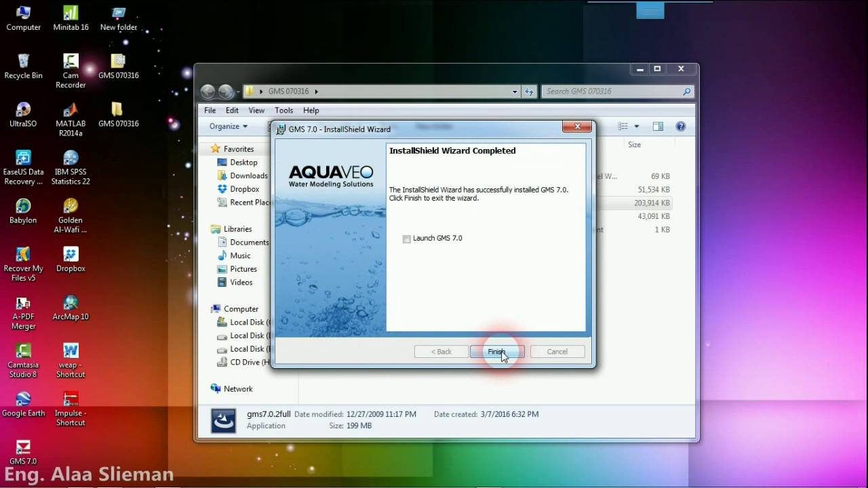Open the View menu in Explorer

(256, 110)
